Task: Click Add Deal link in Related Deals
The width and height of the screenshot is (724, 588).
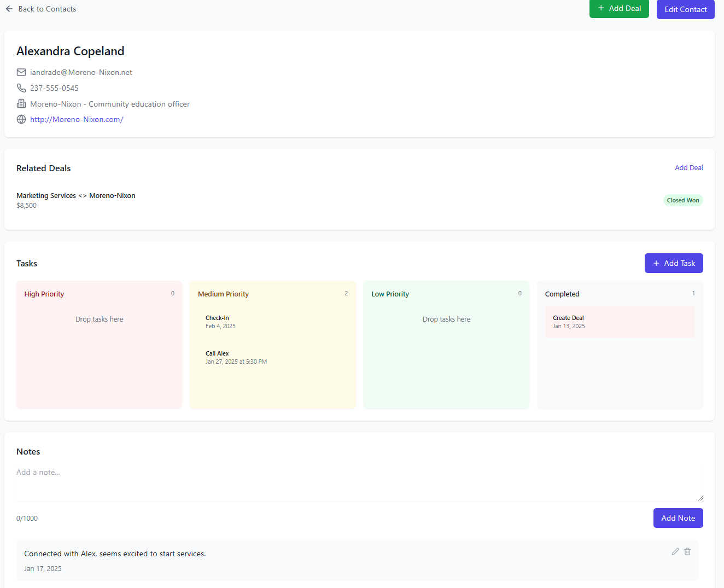Action: coord(688,168)
